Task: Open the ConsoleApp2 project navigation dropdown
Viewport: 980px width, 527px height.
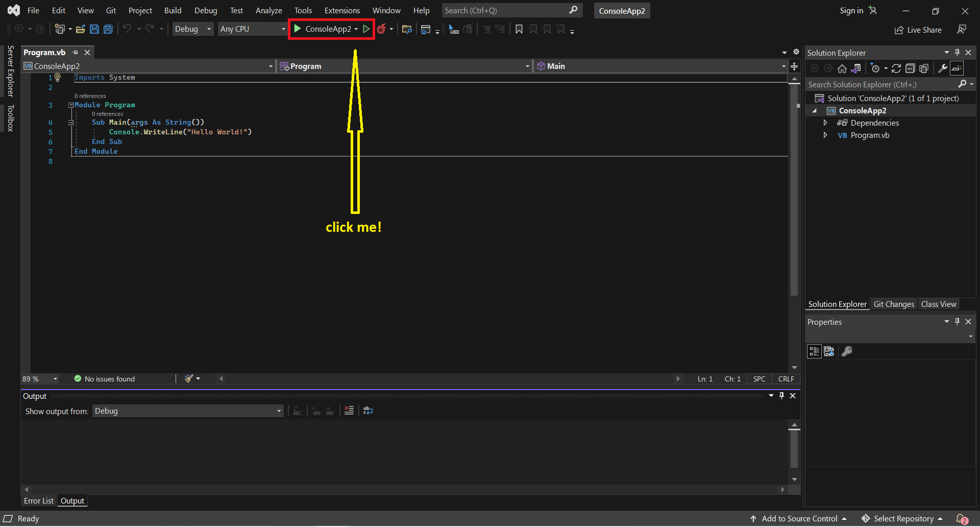Action: pos(149,66)
